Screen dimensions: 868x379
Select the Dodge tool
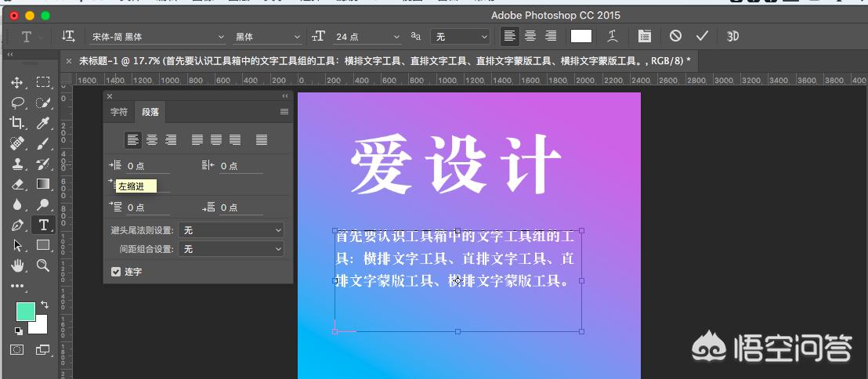(x=43, y=204)
